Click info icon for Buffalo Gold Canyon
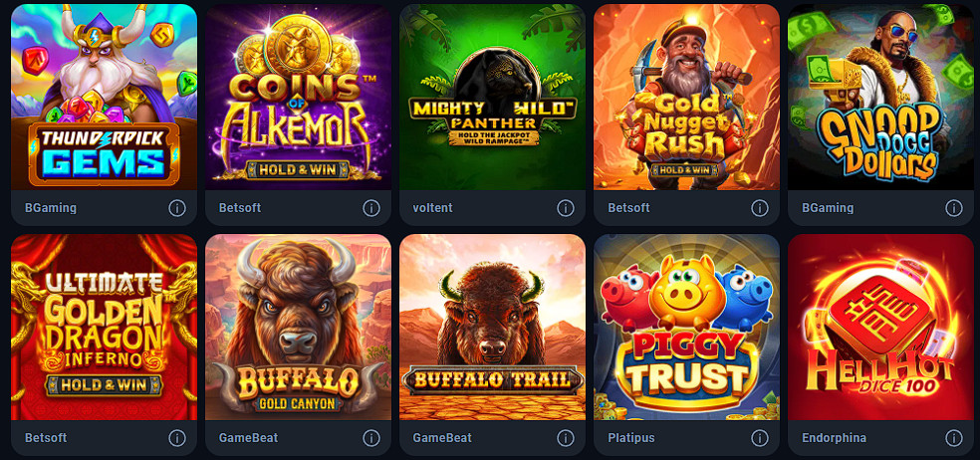 click(x=371, y=438)
